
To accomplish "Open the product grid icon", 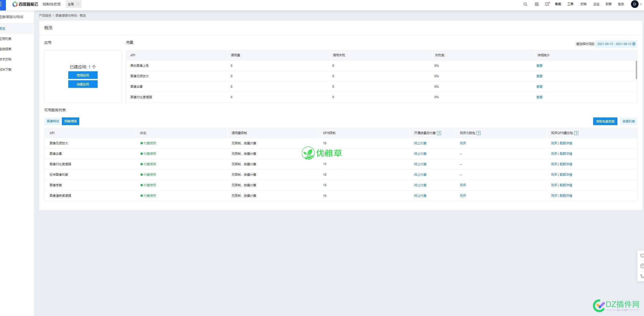I will (537, 4).
